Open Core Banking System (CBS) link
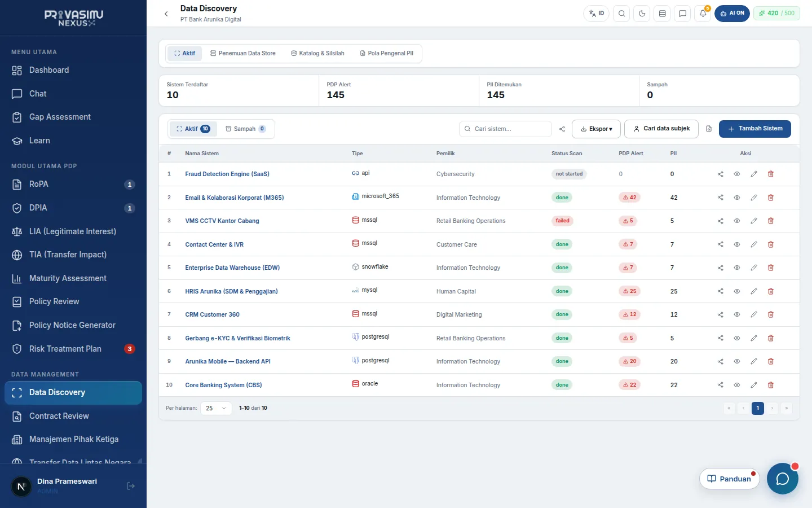 pos(223,385)
